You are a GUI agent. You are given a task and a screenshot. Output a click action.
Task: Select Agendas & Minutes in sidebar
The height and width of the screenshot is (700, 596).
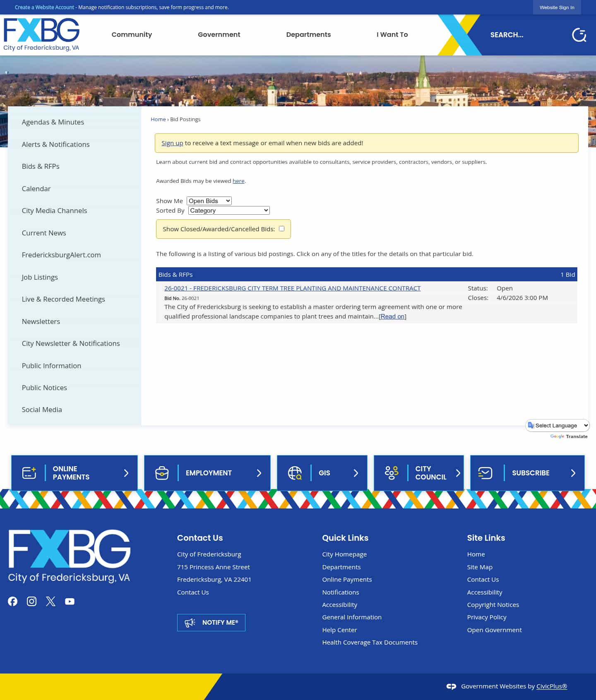pos(53,122)
